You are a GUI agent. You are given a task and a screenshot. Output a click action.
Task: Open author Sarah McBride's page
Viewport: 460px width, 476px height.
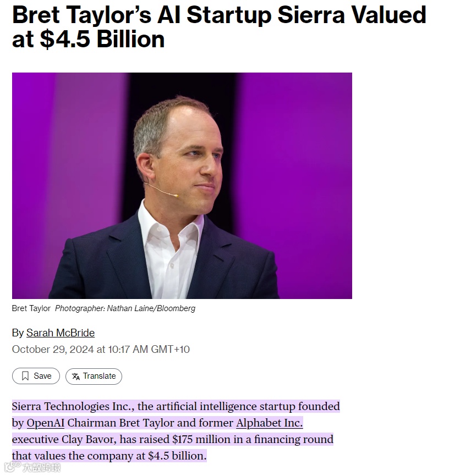pyautogui.click(x=61, y=333)
